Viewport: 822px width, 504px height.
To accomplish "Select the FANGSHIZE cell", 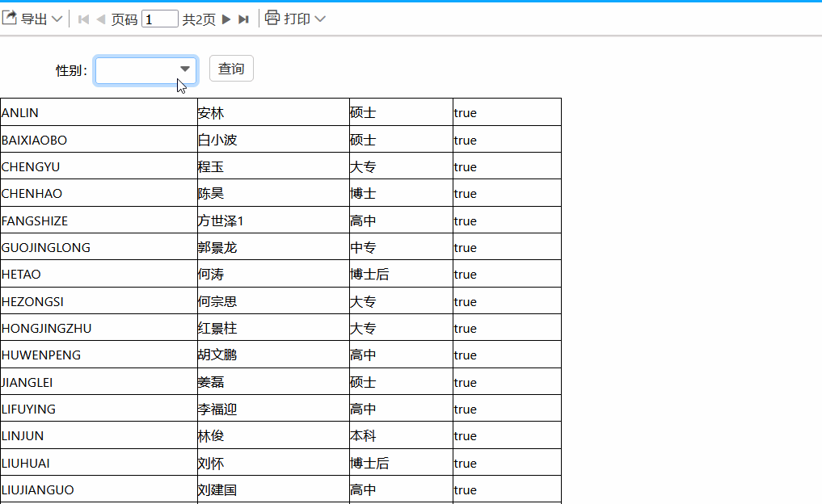I will point(99,220).
